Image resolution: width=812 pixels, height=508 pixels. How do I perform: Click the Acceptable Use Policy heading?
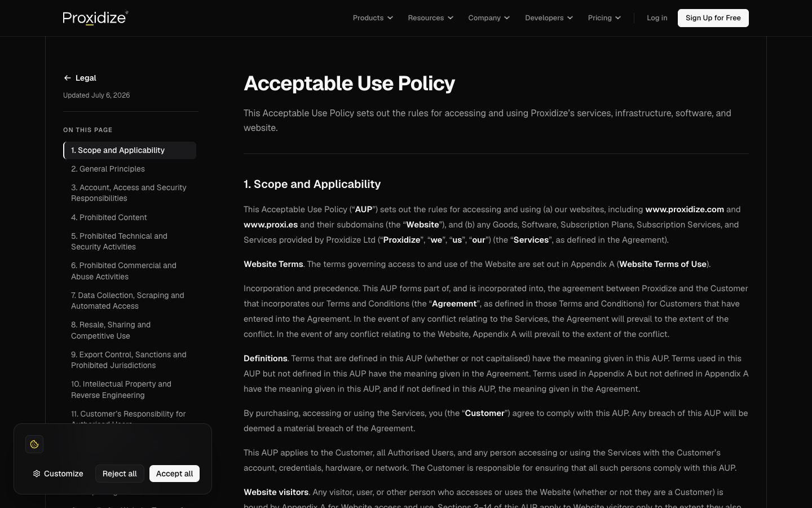(x=349, y=84)
